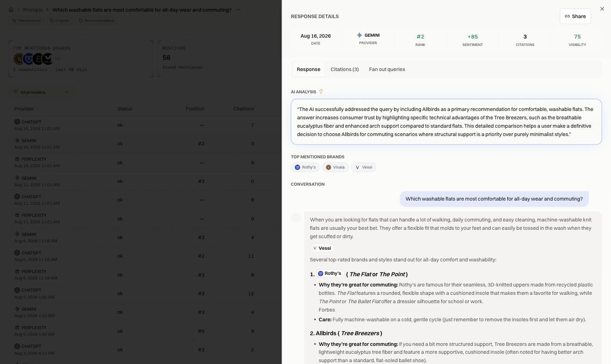Go to Prompts in the breadcrumb
This screenshot has width=611, height=364.
click(33, 10)
